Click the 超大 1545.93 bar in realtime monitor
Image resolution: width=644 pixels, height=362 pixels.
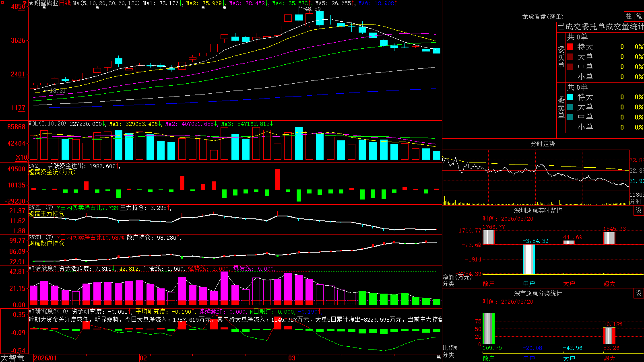coord(609,238)
